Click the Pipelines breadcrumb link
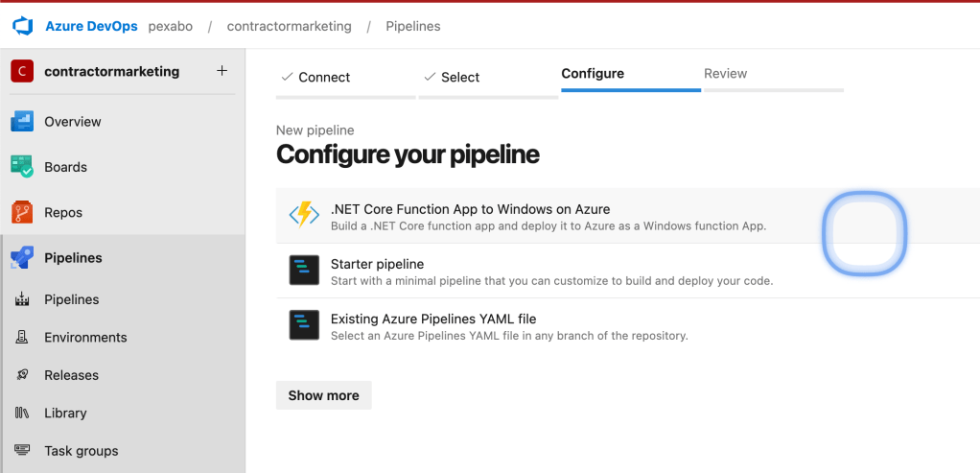 tap(412, 26)
